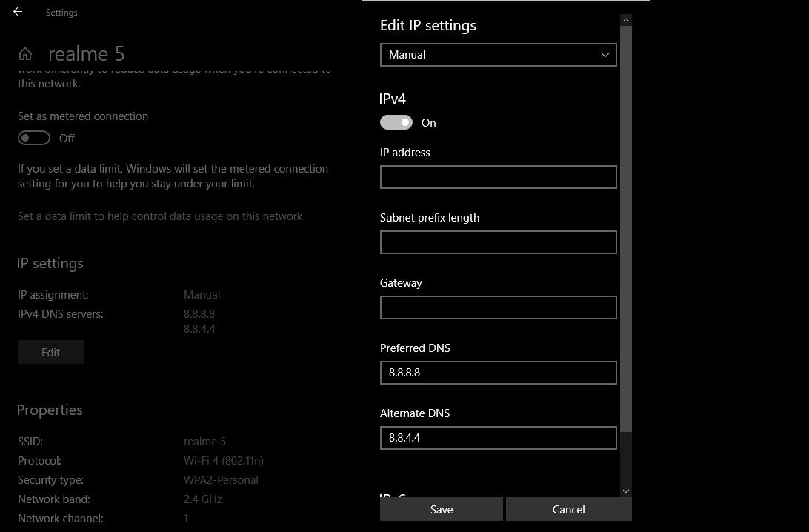Click the Gateway input field
This screenshot has width=809, height=532.
point(498,307)
